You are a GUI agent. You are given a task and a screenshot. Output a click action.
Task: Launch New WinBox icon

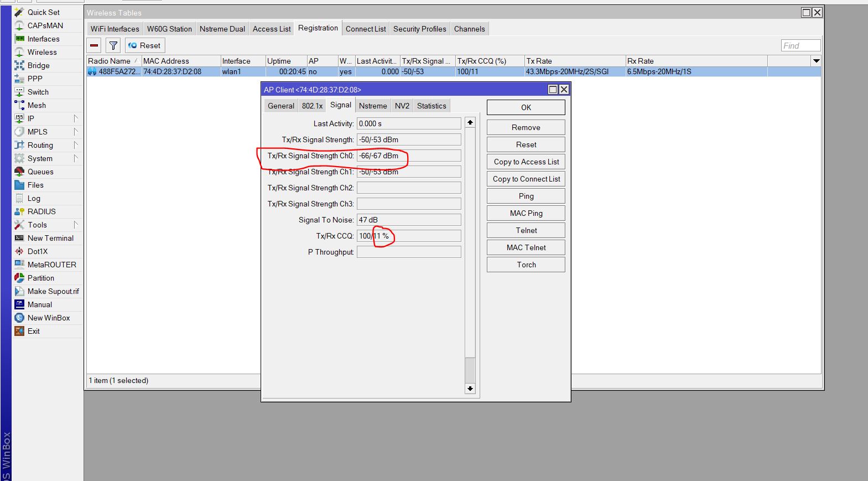[19, 318]
